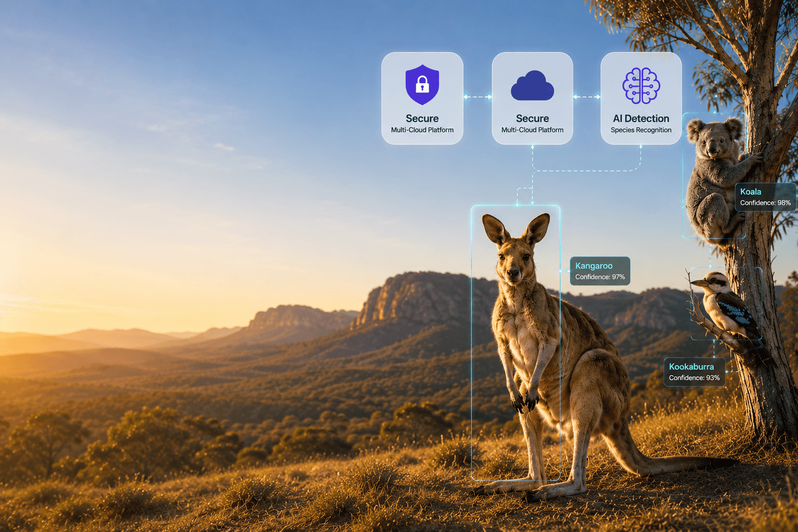Viewport: 798px width, 532px height.
Task: Select the Koala detection label
Action: [x=765, y=197]
